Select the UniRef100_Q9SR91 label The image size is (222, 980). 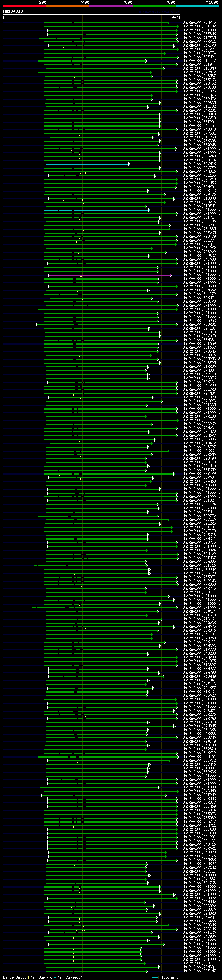199,225
